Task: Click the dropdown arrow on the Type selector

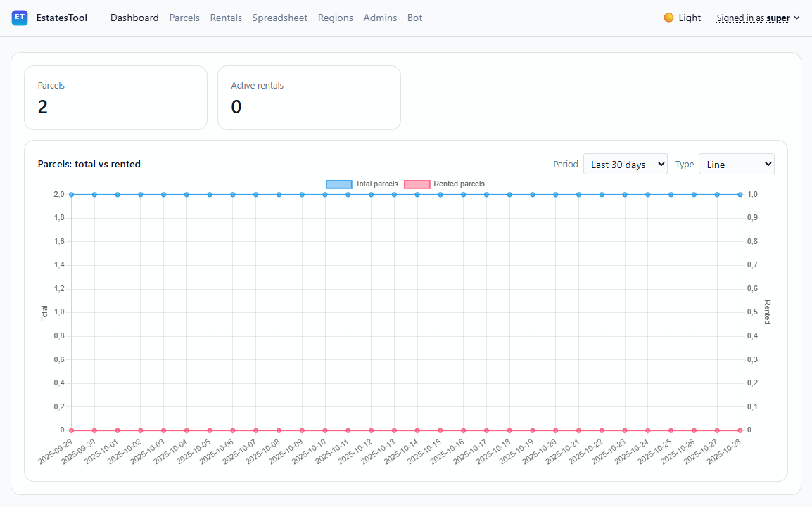Action: tap(767, 164)
